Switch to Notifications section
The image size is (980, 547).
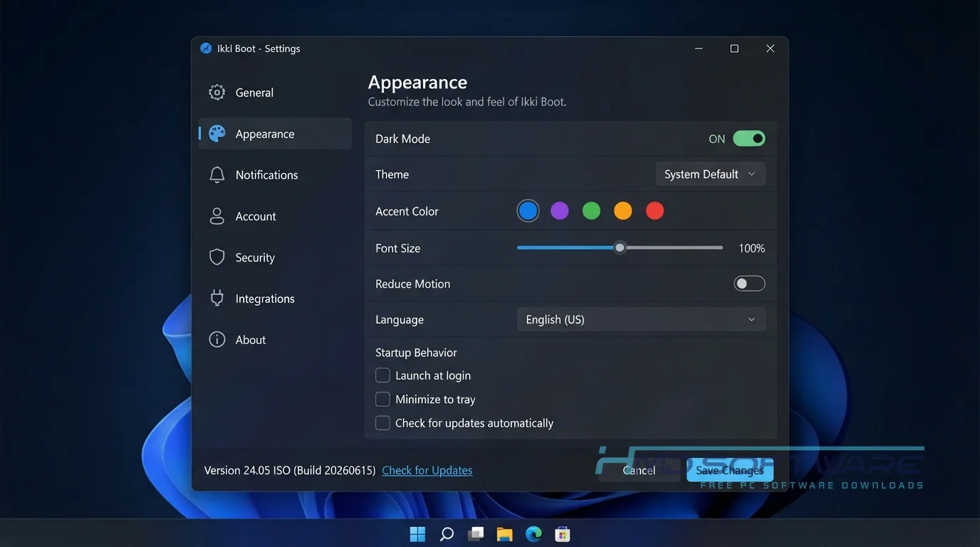coord(275,175)
